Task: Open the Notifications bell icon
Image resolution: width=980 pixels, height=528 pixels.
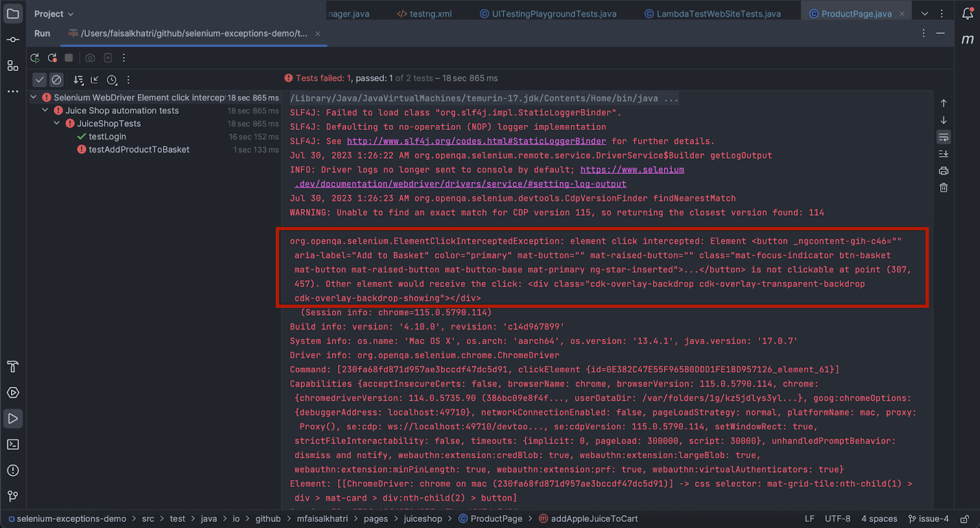Action: click(x=967, y=13)
